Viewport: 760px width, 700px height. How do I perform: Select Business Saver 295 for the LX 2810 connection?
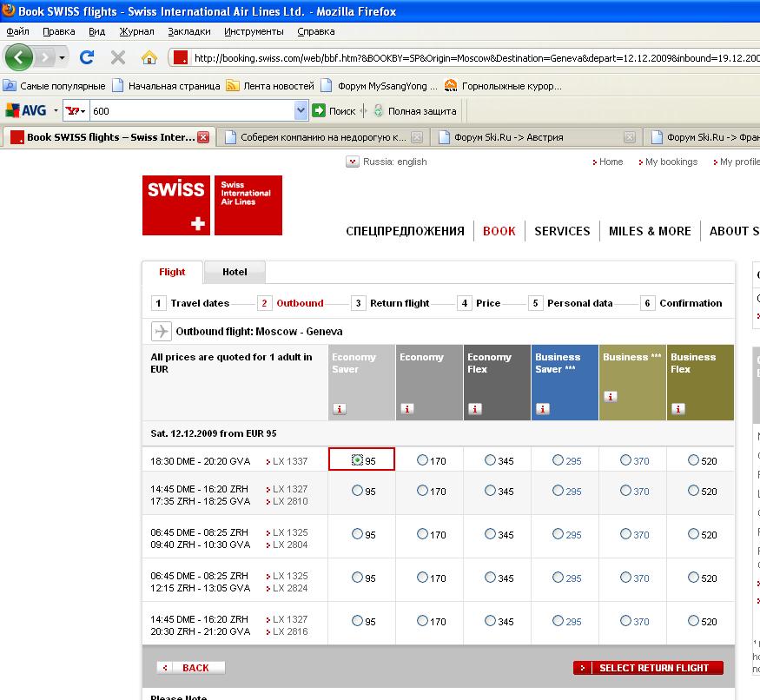point(558,490)
